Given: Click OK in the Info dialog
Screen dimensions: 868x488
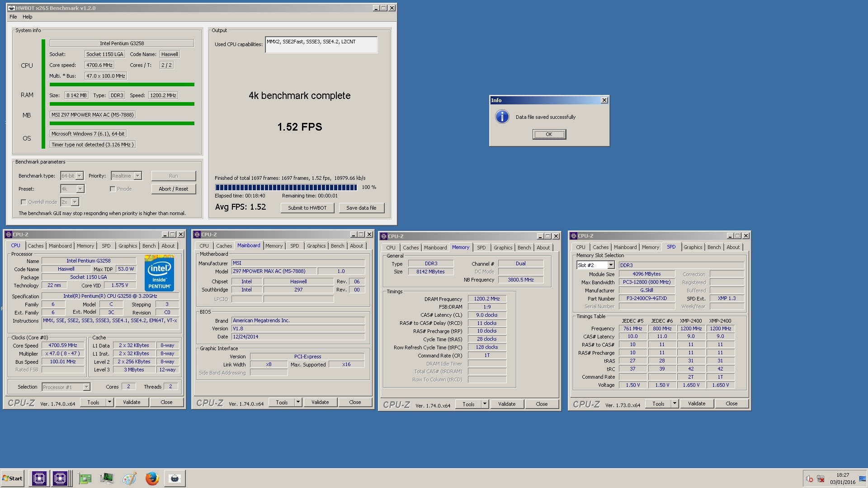Looking at the screenshot, I should 549,134.
